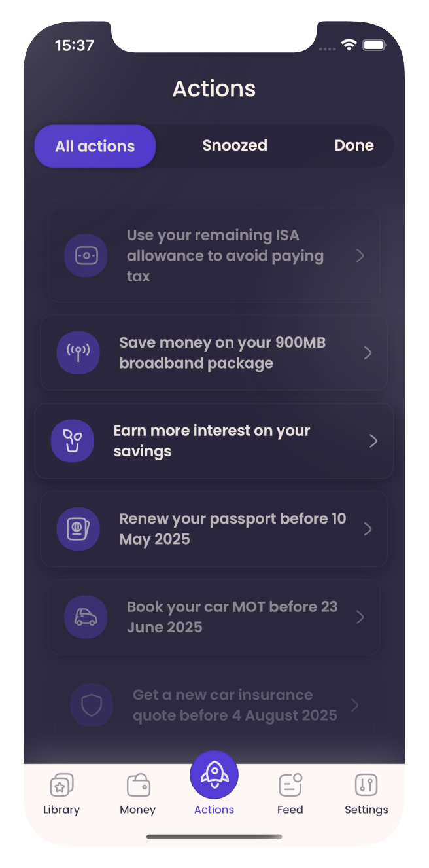Expand the ISA allowance action chevron
429x868 pixels.
[360, 255]
